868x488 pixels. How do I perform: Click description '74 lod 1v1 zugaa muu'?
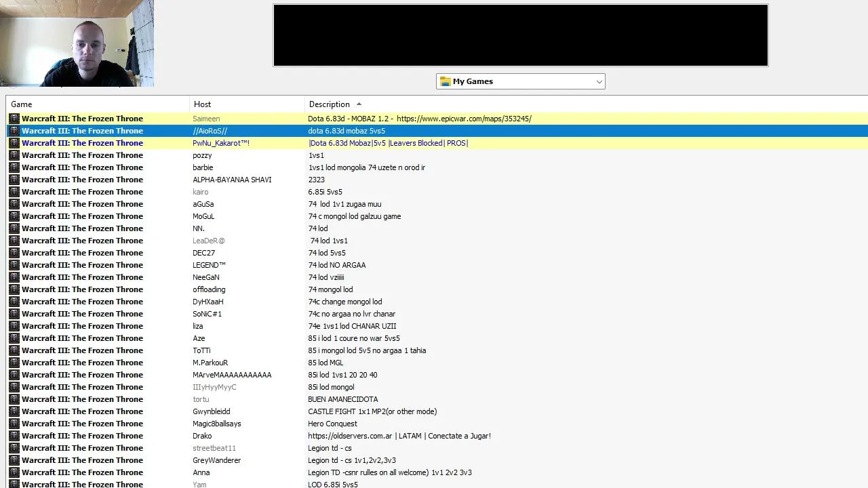(x=344, y=204)
